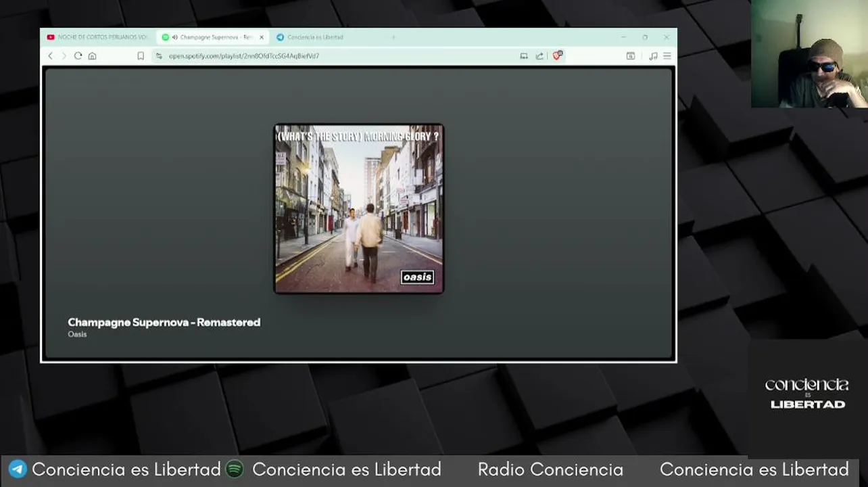Close the browser window

click(667, 37)
